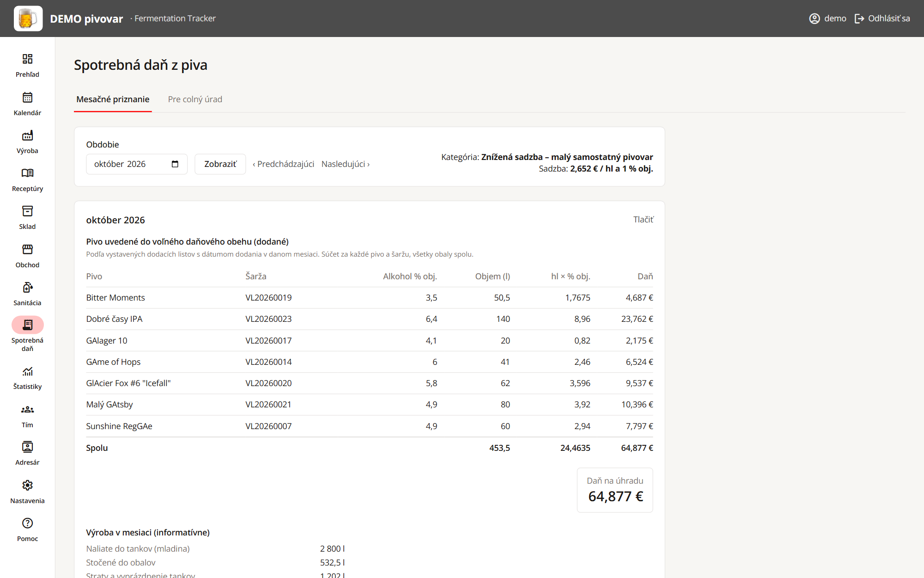Viewport: 924px width, 578px height.
Task: Open calendar picker in Obdobie field
Action: 175,164
